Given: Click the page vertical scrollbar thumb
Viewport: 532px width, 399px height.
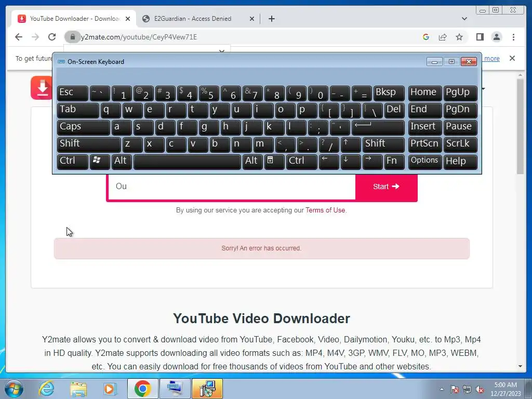Looking at the screenshot, I should [x=520, y=127].
